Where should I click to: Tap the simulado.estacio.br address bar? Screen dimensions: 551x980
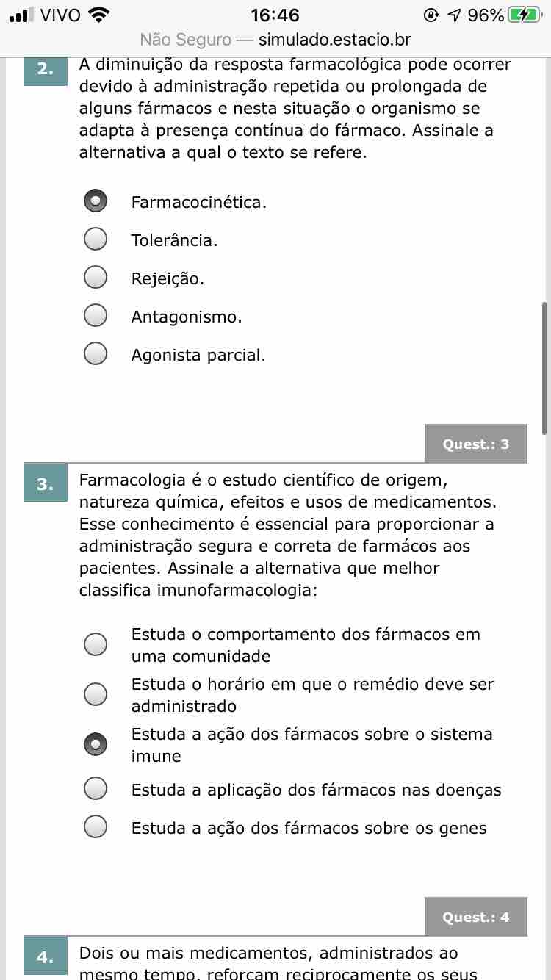275,40
